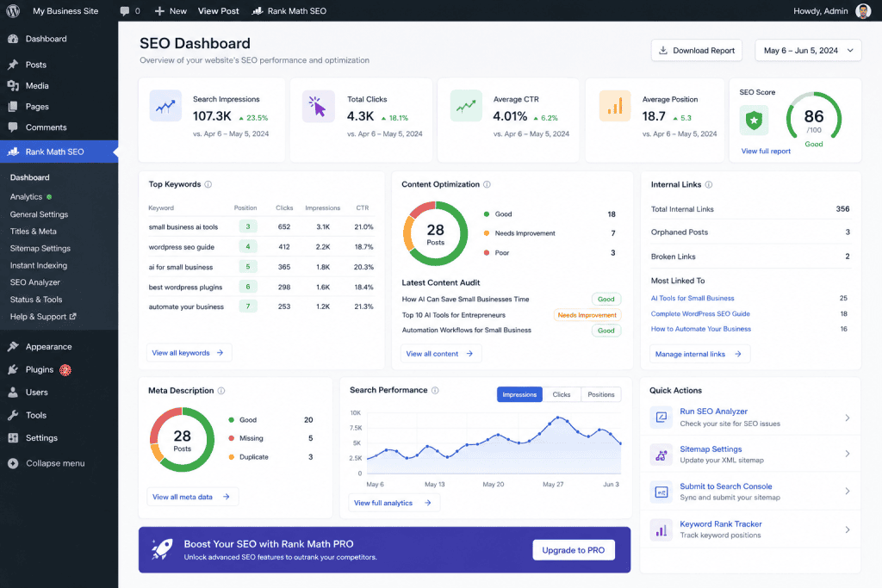This screenshot has width=882, height=588.
Task: Expand the Keyword Rank Tracker chevron
Action: (x=848, y=529)
